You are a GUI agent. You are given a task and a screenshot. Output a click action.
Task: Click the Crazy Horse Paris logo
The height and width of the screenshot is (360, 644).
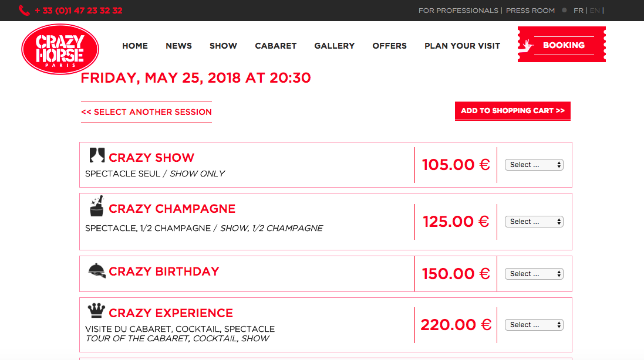pos(60,49)
